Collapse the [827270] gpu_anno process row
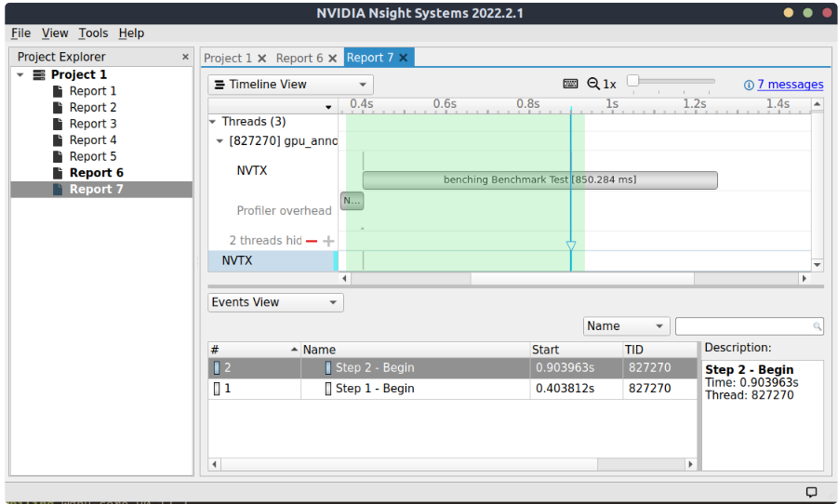Viewport: 838px width, 504px height. click(x=219, y=141)
